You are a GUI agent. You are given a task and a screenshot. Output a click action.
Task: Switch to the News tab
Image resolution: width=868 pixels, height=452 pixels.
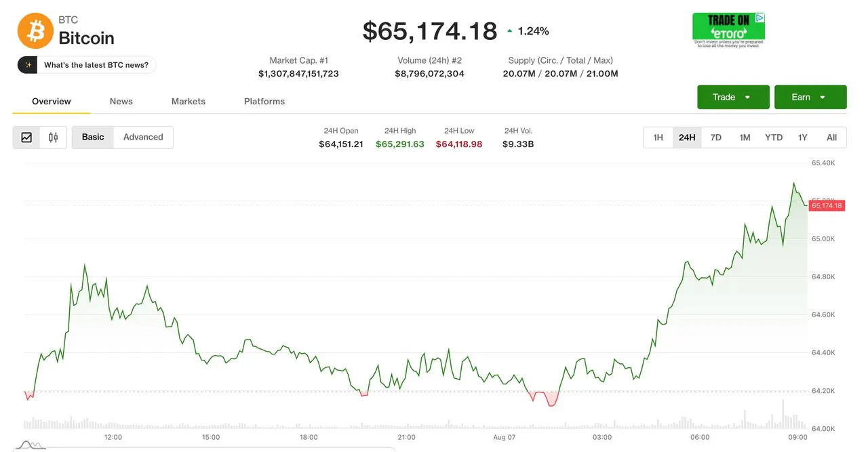pos(121,101)
